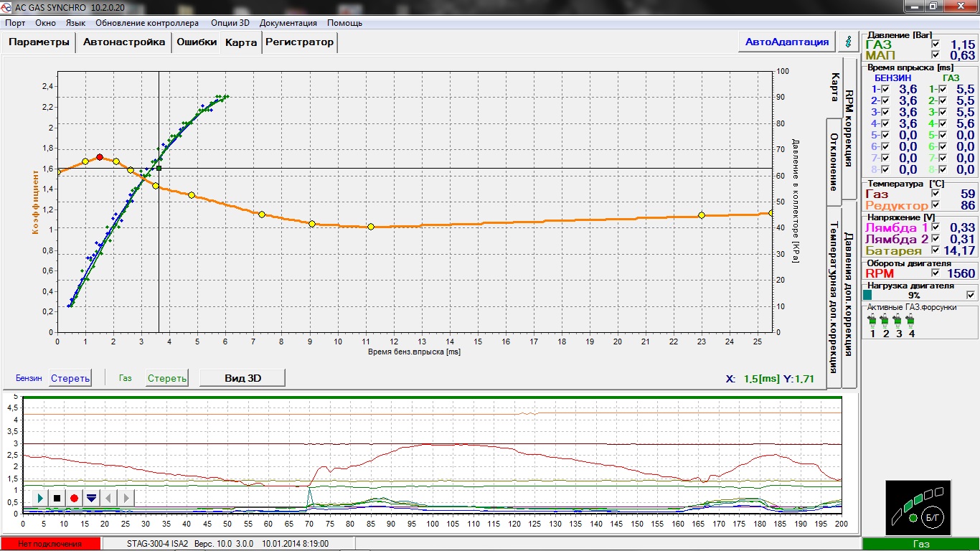980x551 pixels.
Task: Click the black stop button on oscilloscope
Action: (57, 498)
